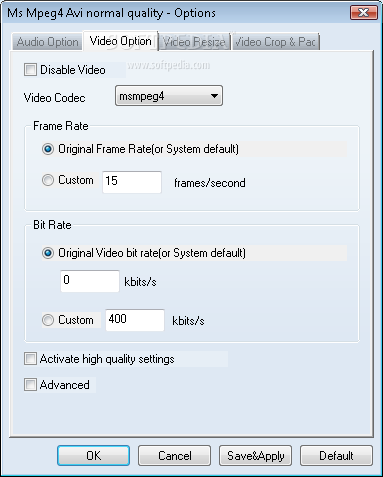The width and height of the screenshot is (383, 477).
Task: Choose Custom bit rate radio button
Action: point(48,320)
